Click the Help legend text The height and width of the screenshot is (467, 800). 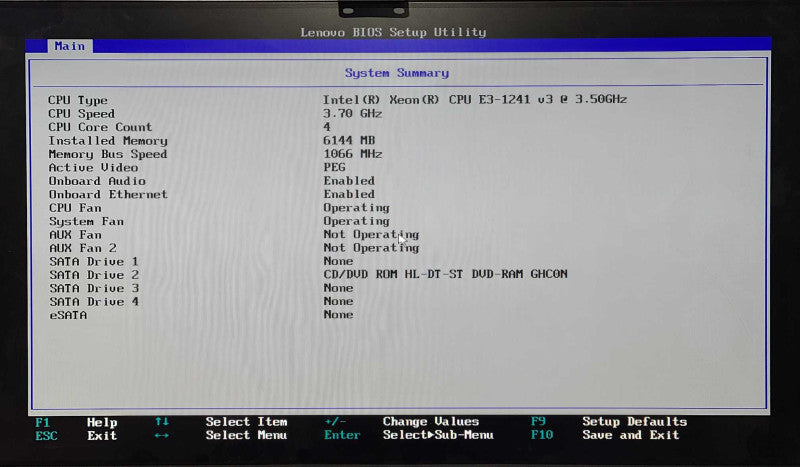point(102,423)
